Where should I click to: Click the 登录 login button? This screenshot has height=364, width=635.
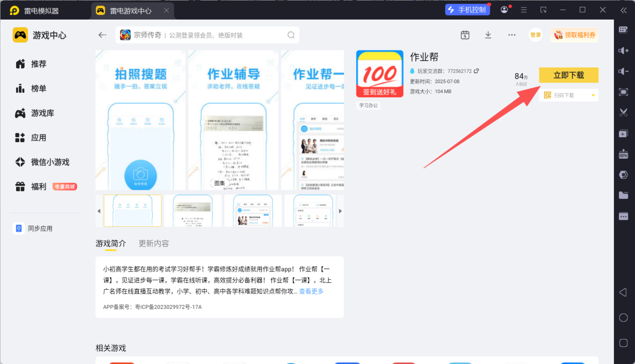(x=536, y=35)
